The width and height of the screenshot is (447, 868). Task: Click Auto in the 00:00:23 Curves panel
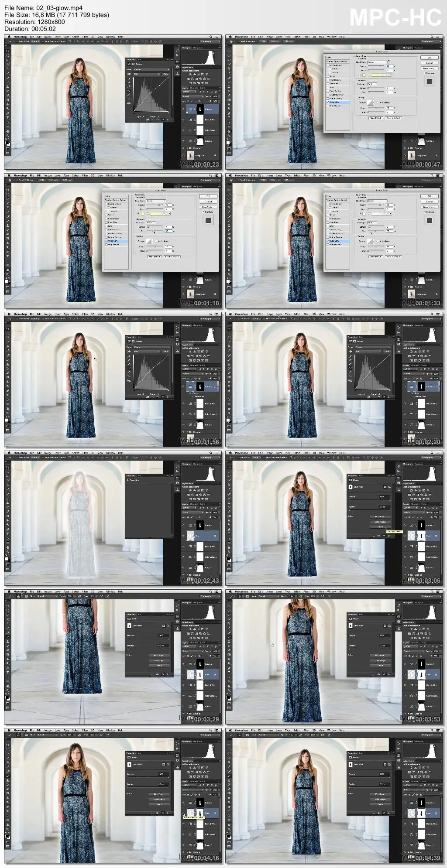point(165,74)
